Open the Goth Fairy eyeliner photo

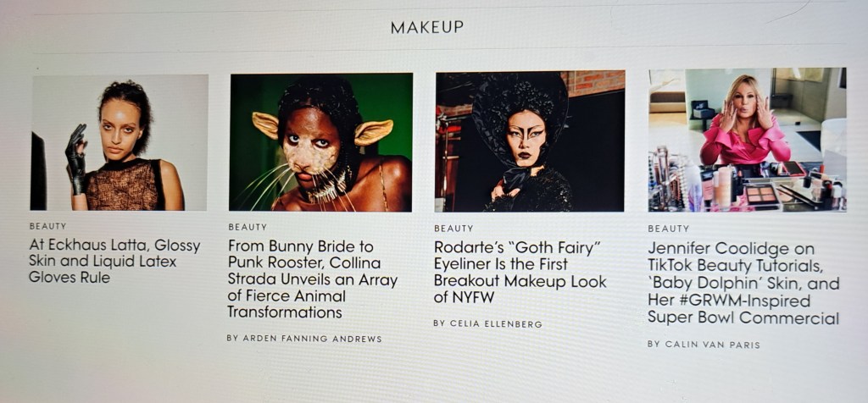coord(530,141)
